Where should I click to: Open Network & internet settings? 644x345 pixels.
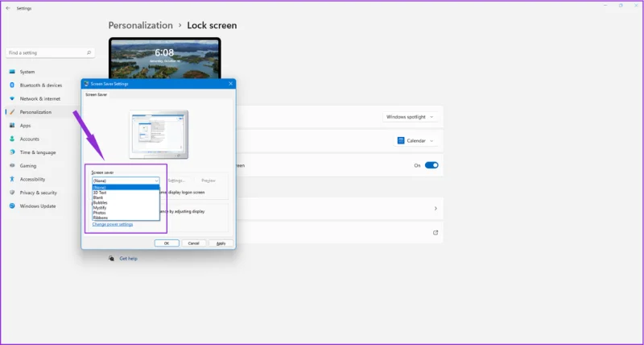pos(41,98)
